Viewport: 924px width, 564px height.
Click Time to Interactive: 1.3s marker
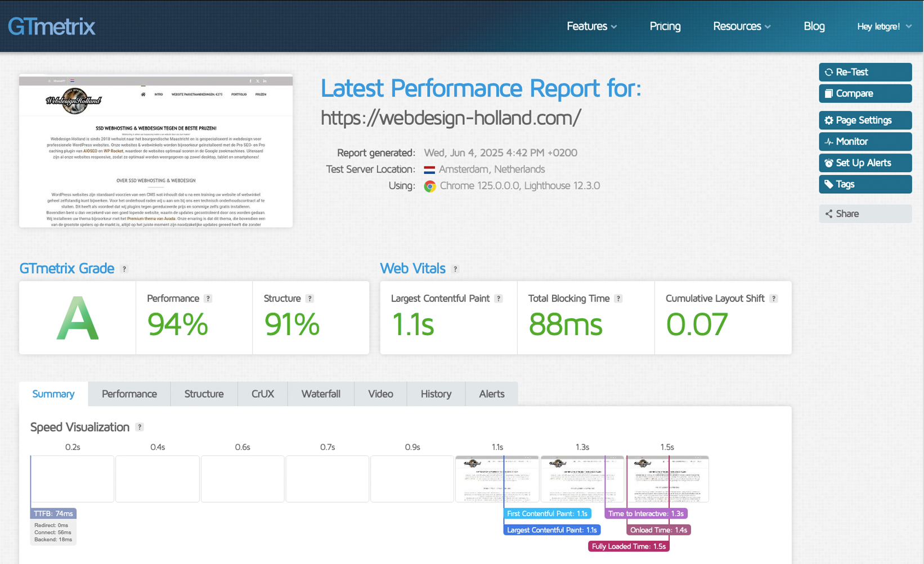(x=646, y=513)
